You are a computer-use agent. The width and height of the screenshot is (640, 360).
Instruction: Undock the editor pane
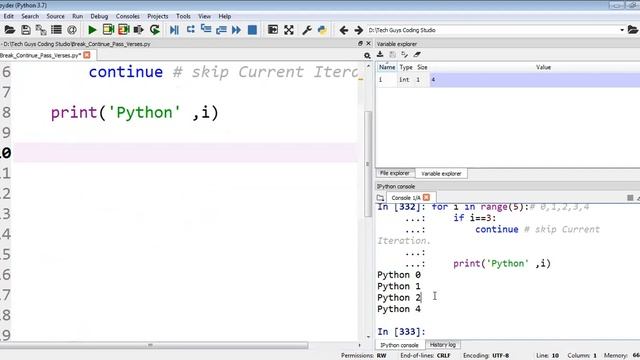pyautogui.click(x=360, y=43)
